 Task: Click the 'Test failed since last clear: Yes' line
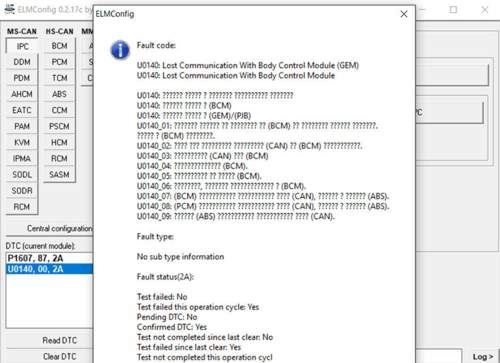point(189,347)
